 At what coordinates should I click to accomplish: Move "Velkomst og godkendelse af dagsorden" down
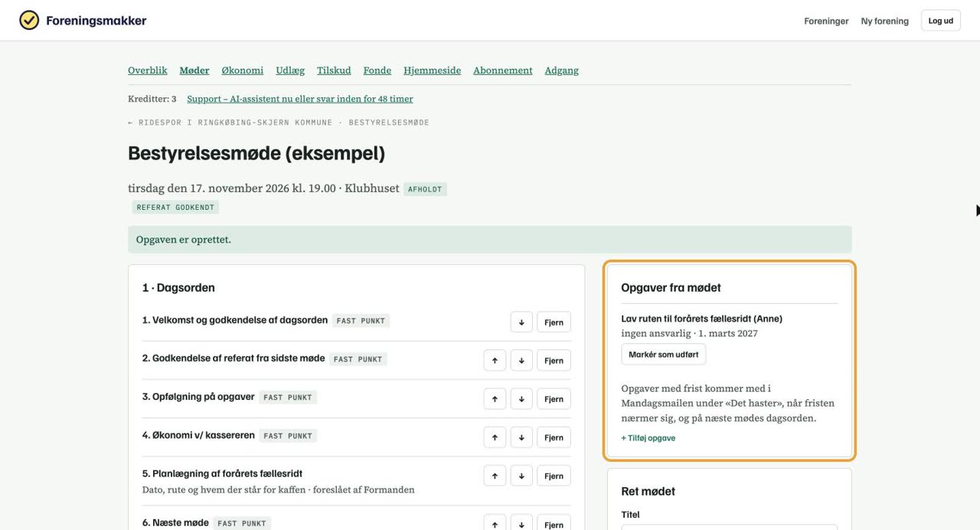click(x=521, y=322)
